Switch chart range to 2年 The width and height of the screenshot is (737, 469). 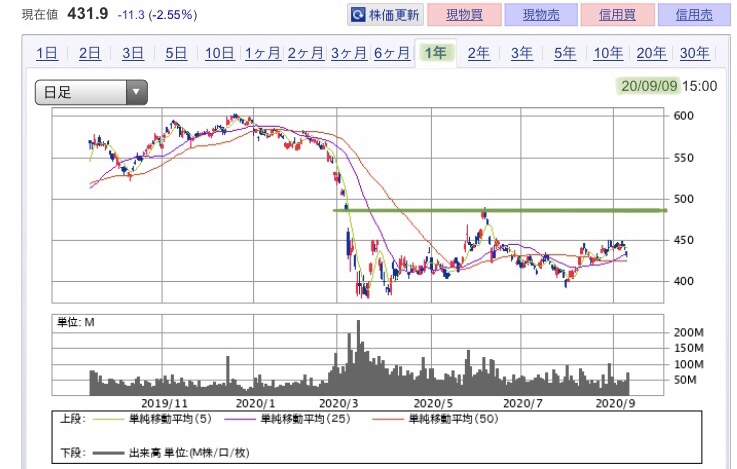point(478,53)
